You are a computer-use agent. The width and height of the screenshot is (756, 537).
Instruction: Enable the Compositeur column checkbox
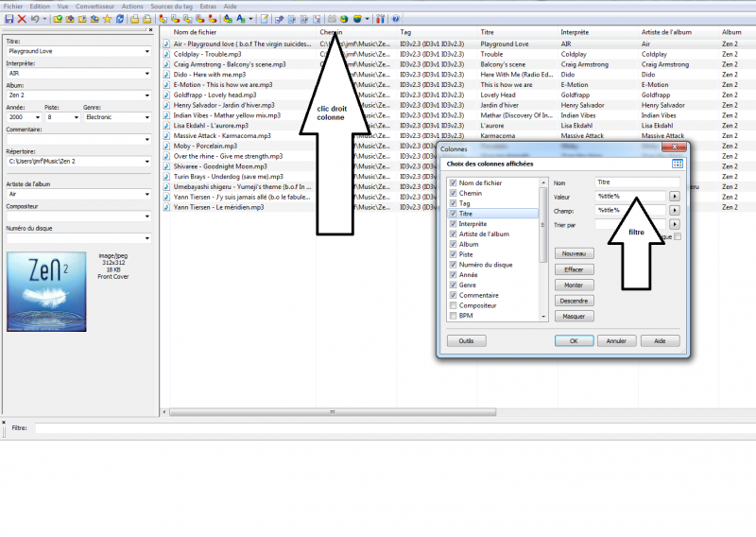point(455,305)
